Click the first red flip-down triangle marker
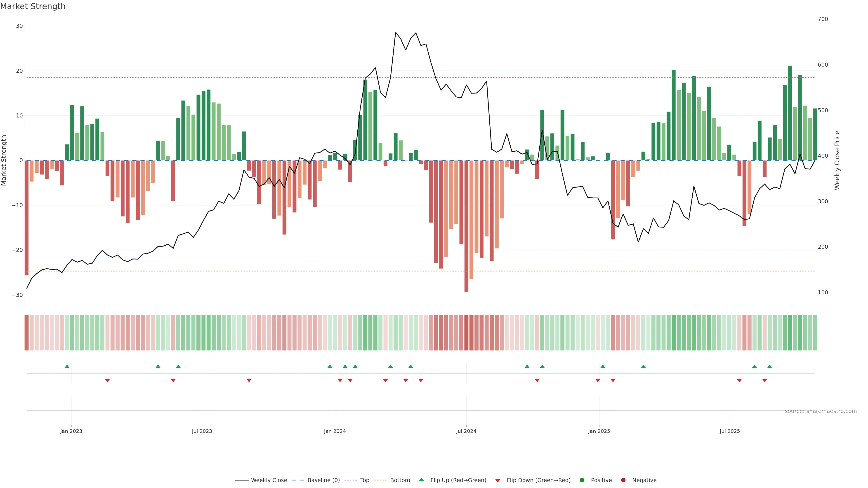868x488 pixels. coord(108,380)
